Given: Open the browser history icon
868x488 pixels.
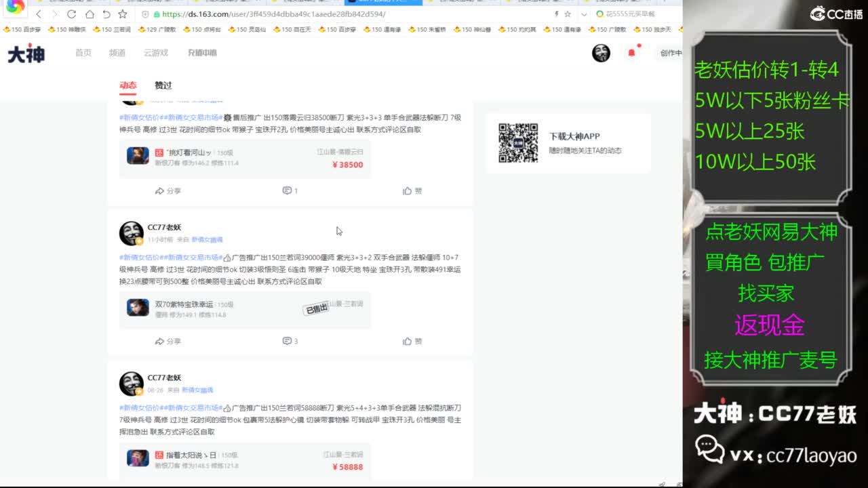Looking at the screenshot, I should click(106, 14).
